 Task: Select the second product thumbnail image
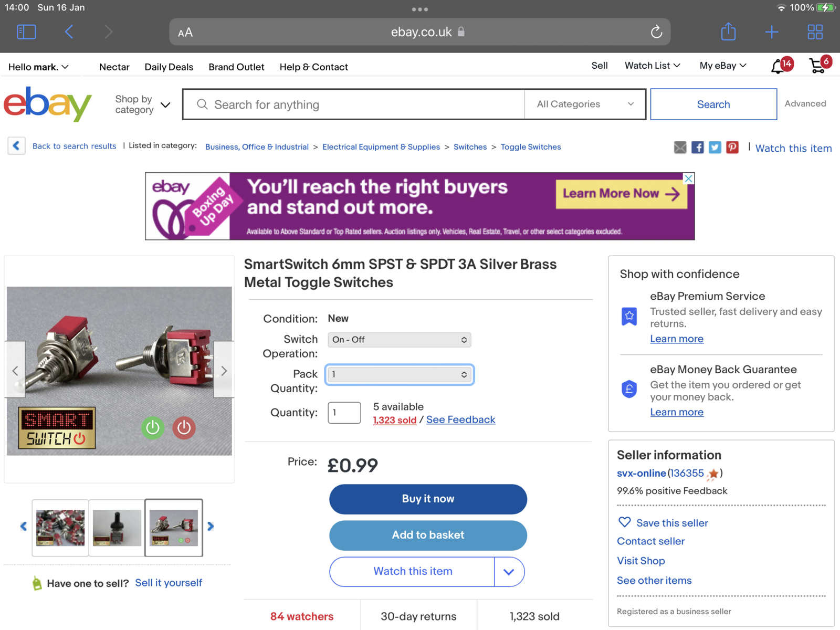(x=117, y=527)
